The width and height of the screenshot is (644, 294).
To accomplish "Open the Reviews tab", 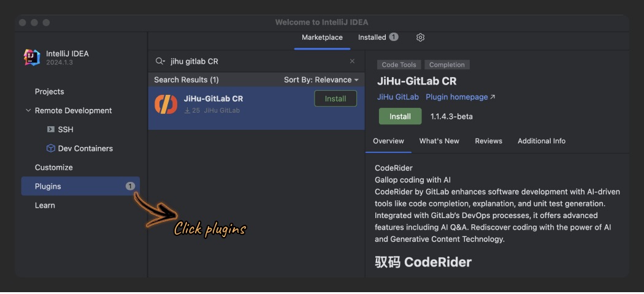I will click(488, 141).
